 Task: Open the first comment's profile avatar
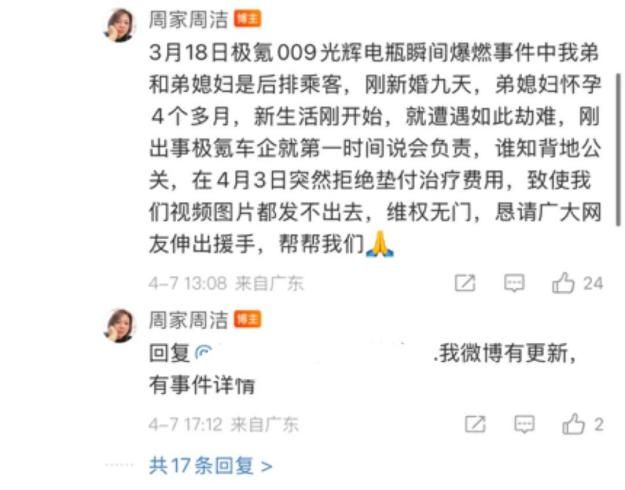click(120, 25)
